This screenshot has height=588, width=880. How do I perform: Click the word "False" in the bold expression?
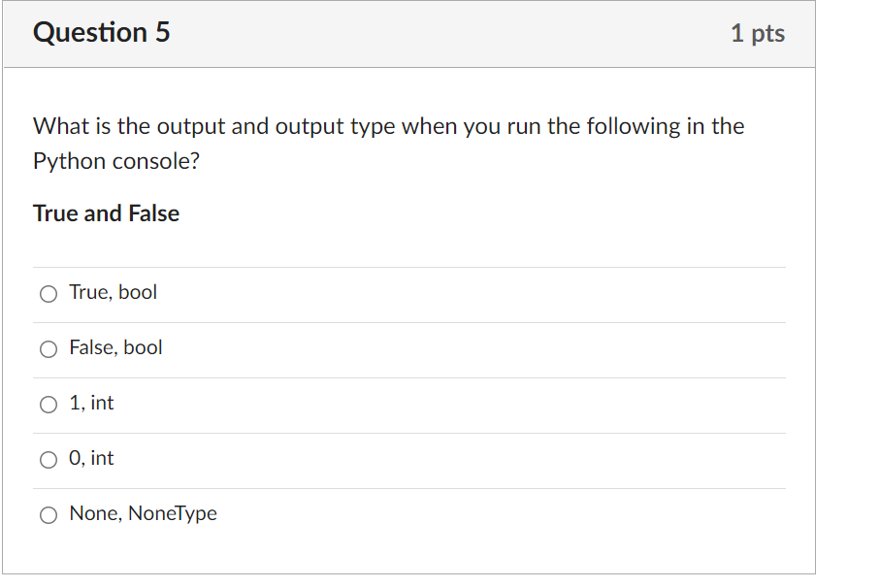coord(153,213)
